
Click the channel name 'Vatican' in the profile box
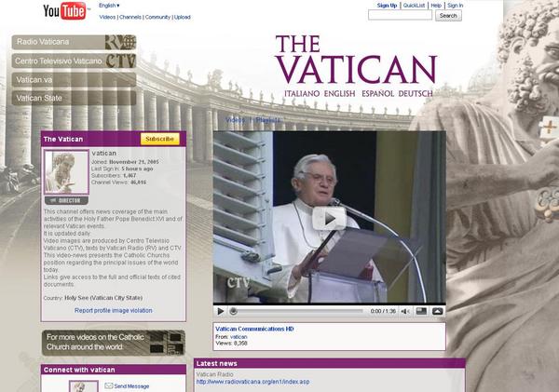(103, 154)
